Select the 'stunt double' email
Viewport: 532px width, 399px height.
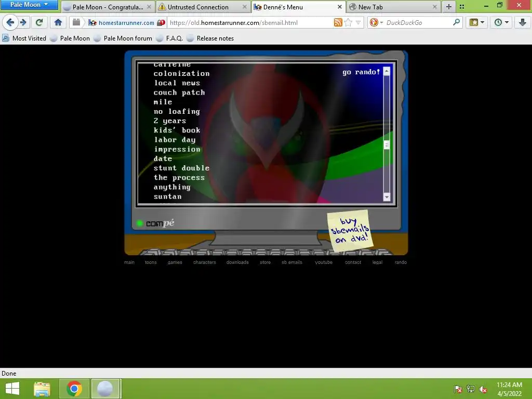[x=181, y=168]
